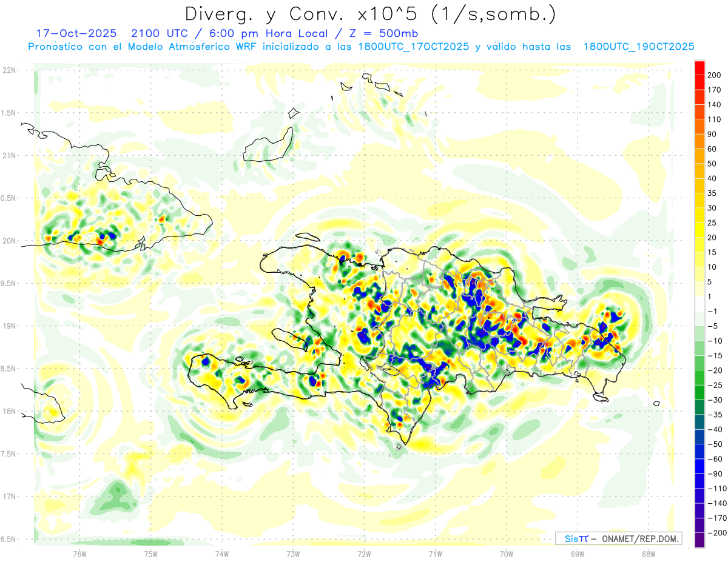Click the '68W' longitude label
Image resolution: width=728 pixels, height=562 pixels.
click(x=648, y=554)
